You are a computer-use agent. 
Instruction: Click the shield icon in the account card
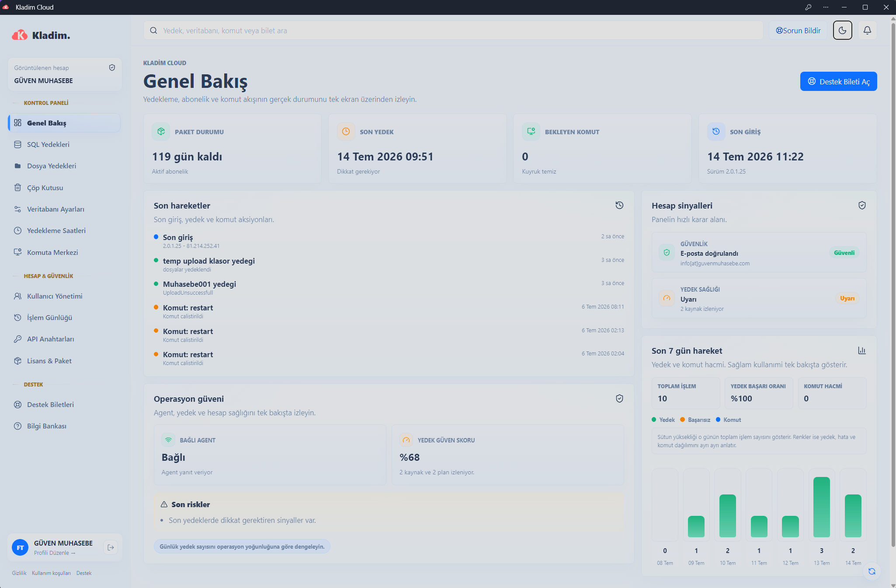(x=112, y=68)
